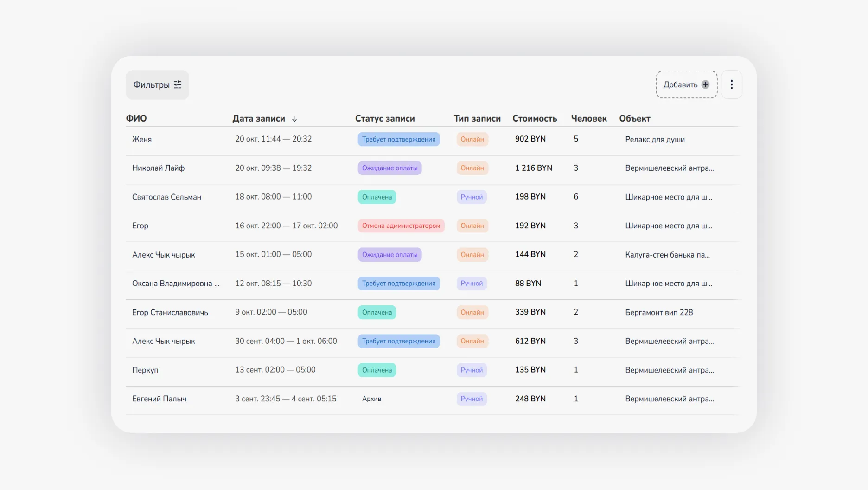Open the Евгений Палыч booking row
This screenshot has height=490, width=868.
point(159,399)
